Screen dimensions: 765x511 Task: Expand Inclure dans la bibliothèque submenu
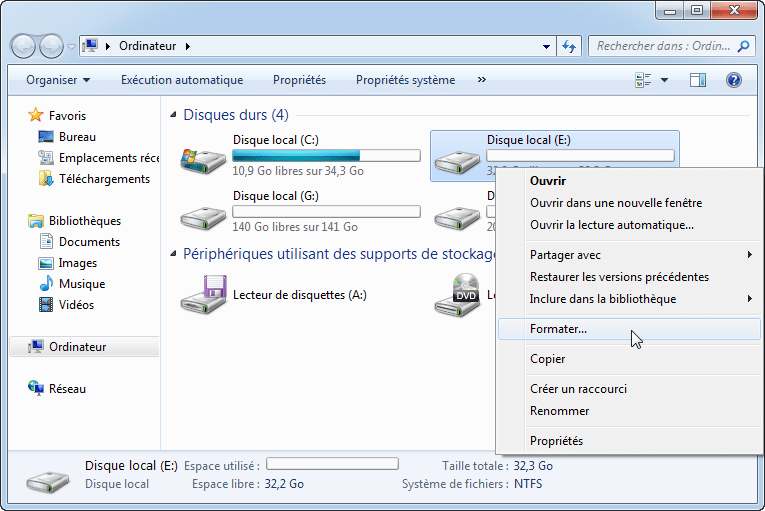click(629, 299)
